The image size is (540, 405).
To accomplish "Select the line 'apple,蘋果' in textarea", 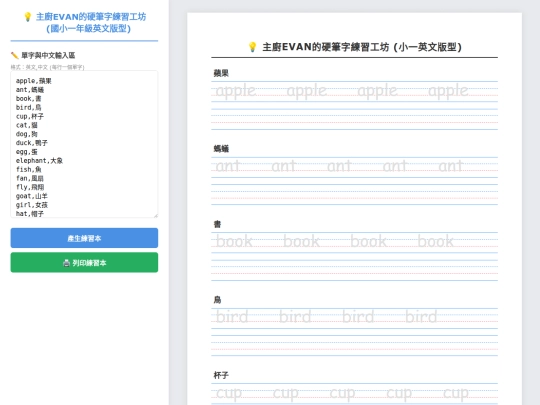I will point(33,81).
